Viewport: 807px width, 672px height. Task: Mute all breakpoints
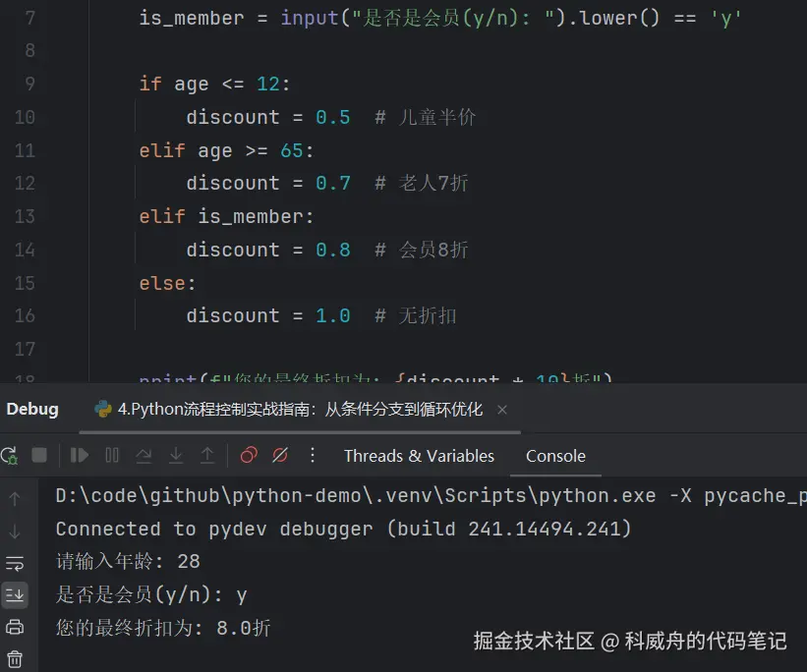[x=280, y=456]
